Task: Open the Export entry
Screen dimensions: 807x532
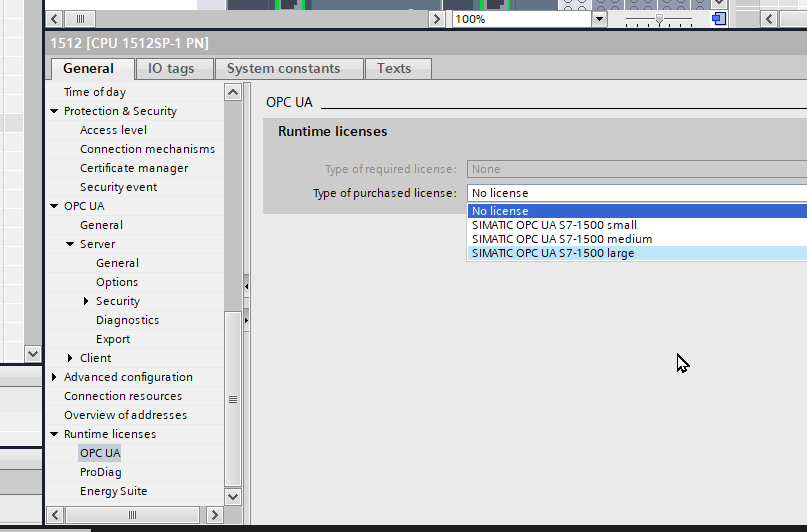Action: pyautogui.click(x=113, y=339)
